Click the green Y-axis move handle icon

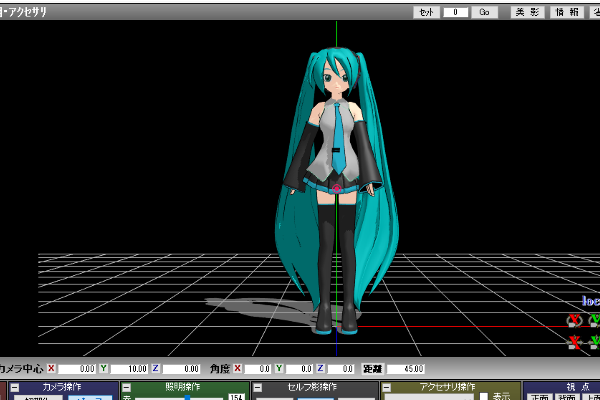point(594,342)
